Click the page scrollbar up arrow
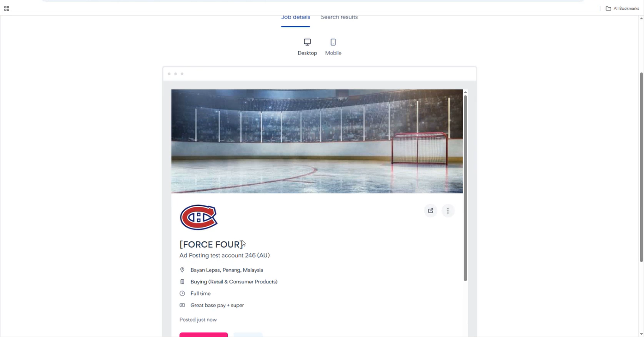The image size is (644, 337). tap(641, 18)
